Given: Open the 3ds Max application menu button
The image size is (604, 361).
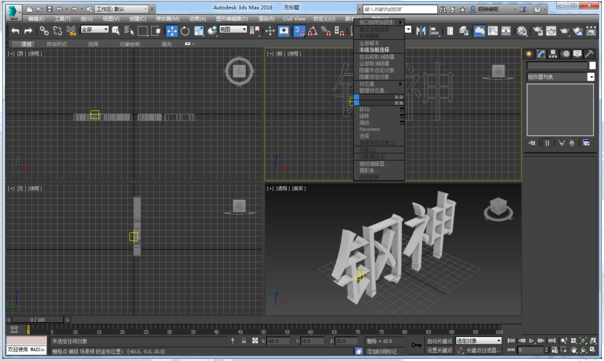Looking at the screenshot, I should point(13,12).
